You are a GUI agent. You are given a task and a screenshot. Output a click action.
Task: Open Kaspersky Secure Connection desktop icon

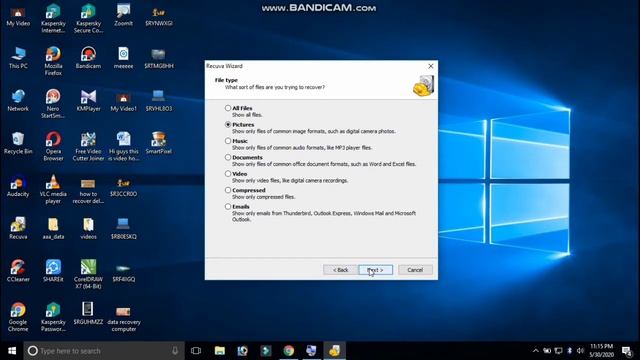(x=88, y=19)
